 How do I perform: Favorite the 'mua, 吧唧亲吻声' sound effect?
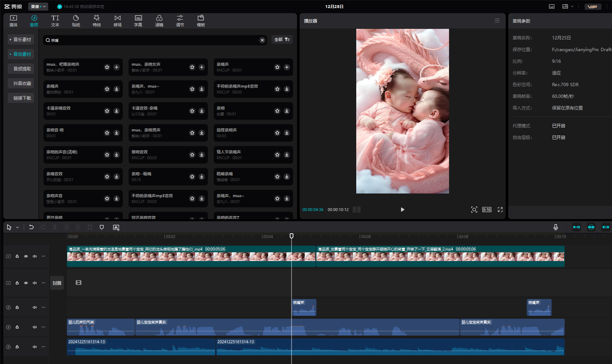(x=107, y=67)
